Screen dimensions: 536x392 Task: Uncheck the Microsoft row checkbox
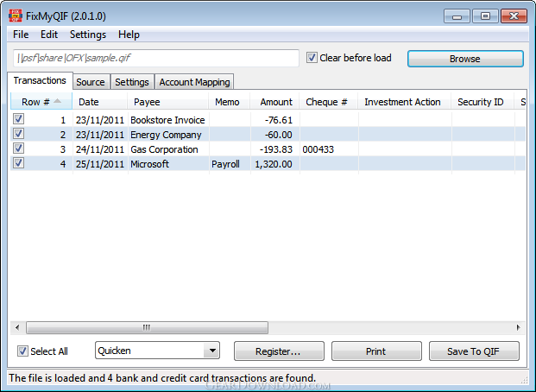(x=18, y=163)
